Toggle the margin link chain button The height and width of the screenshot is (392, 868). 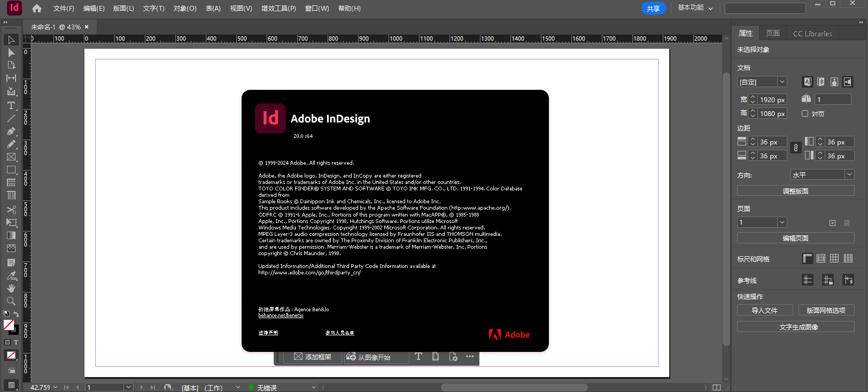pyautogui.click(x=795, y=148)
